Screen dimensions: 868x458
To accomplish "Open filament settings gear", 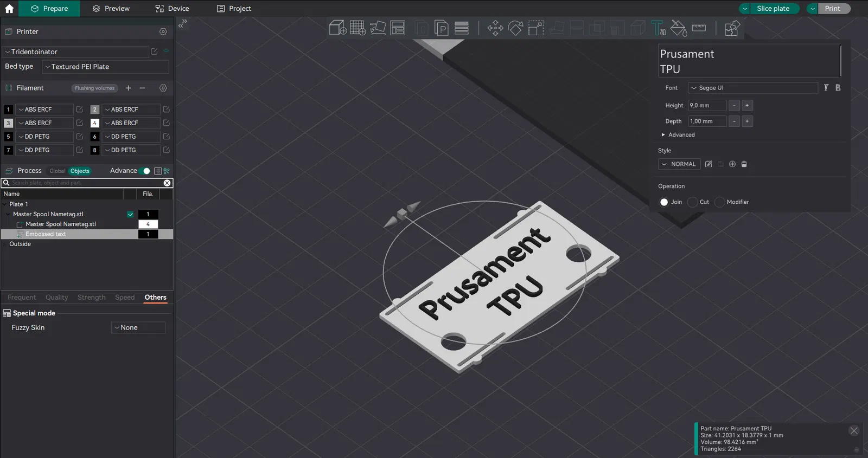I will (x=163, y=88).
